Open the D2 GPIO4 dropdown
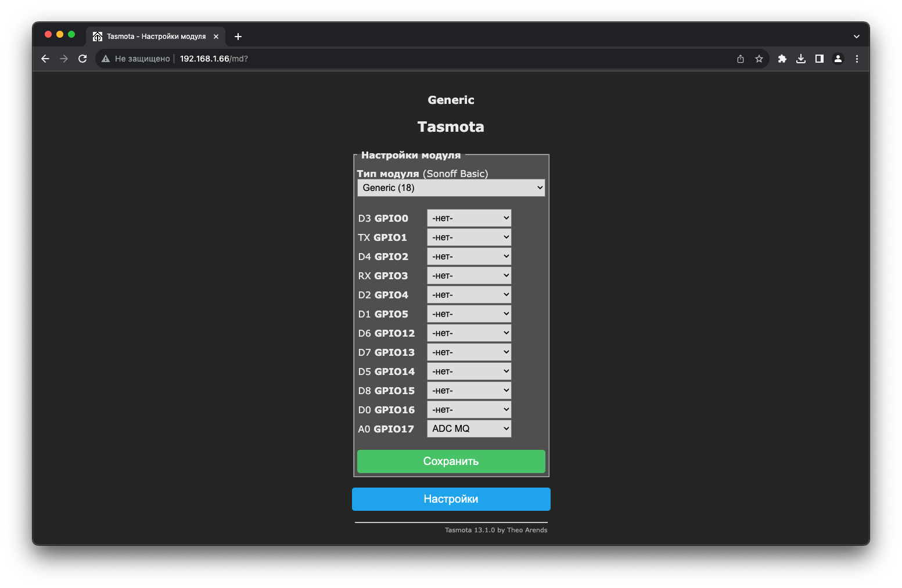Screen dimensions: 902x588 [469, 295]
